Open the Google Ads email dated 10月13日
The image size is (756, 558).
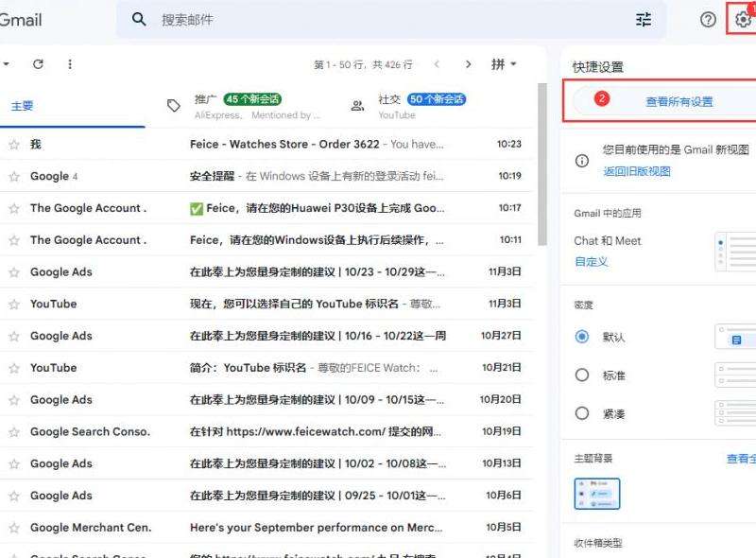267,463
